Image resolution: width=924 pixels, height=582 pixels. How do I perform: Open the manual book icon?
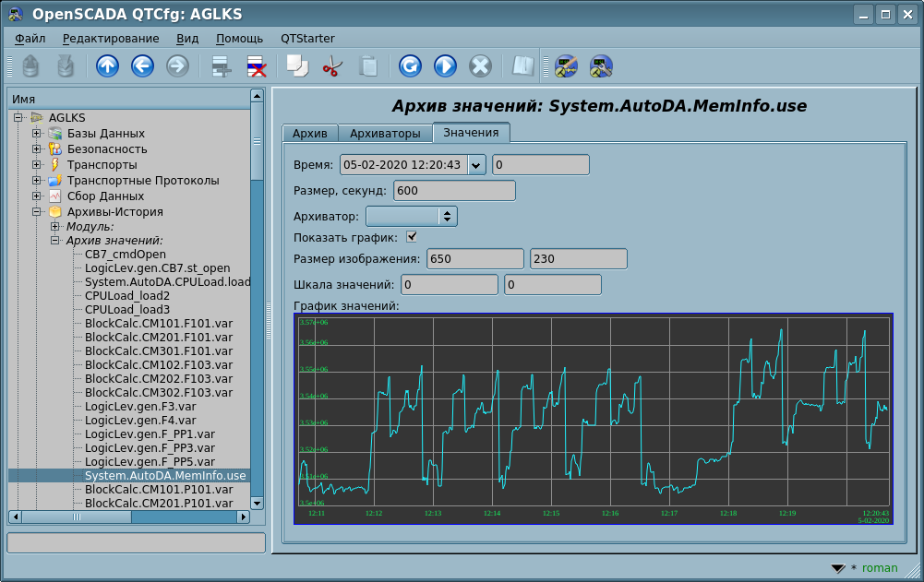coord(522,66)
